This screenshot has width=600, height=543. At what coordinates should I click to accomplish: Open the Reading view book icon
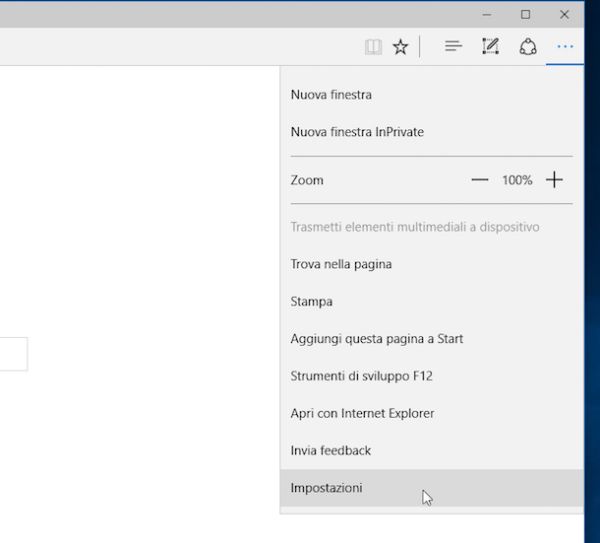[373, 47]
